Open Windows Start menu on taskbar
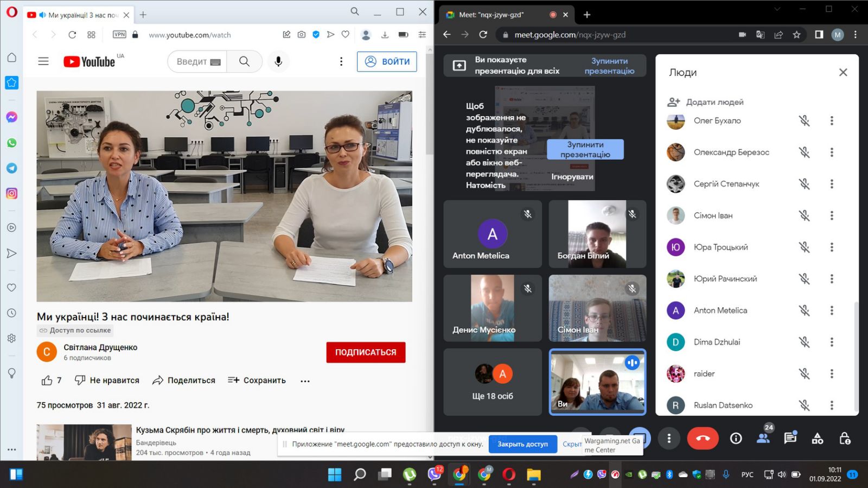The width and height of the screenshot is (868, 488). 335,474
